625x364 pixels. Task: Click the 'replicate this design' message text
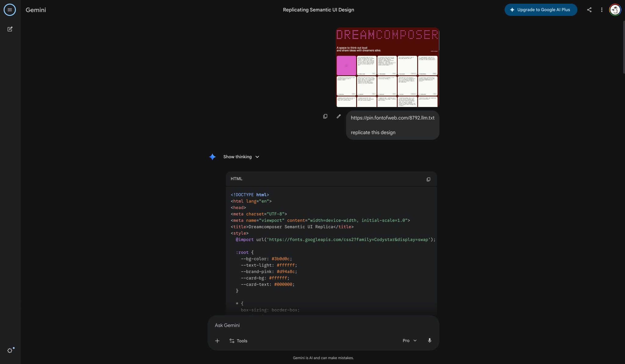(x=373, y=132)
